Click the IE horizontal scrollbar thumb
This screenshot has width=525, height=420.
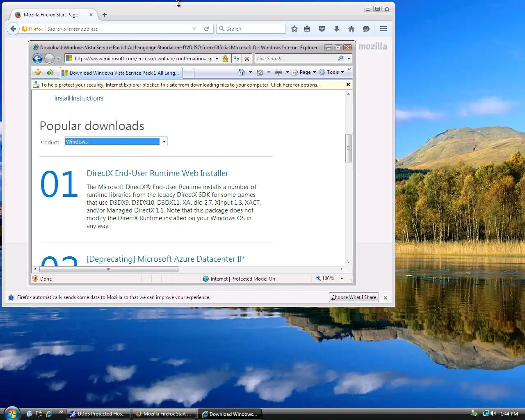(x=109, y=269)
